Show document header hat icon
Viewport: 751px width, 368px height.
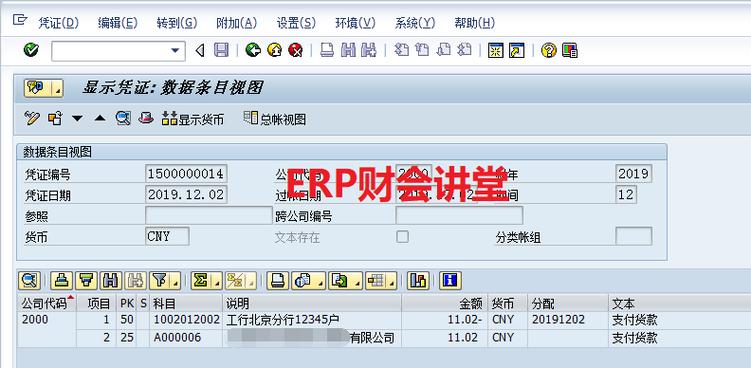(x=146, y=118)
